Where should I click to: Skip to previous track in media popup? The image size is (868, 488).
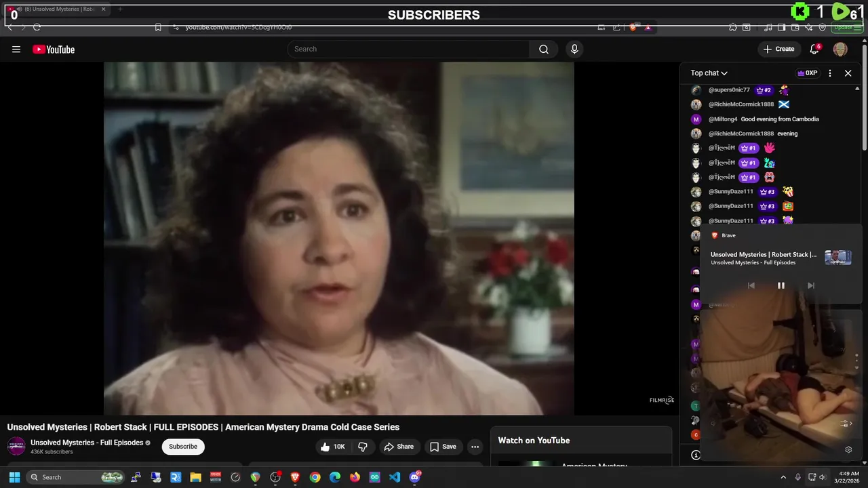click(751, 285)
